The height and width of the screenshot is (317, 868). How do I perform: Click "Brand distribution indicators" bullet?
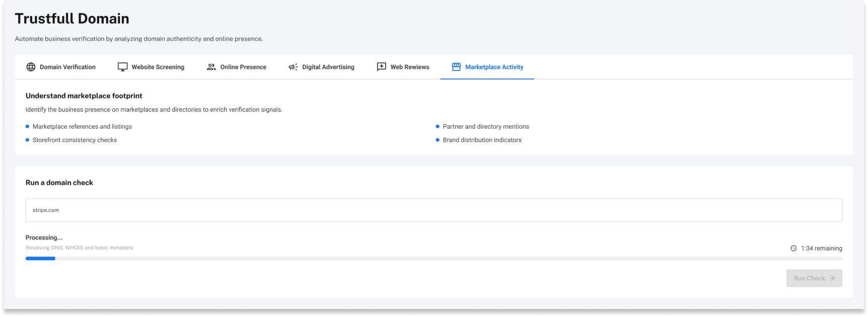pos(482,140)
